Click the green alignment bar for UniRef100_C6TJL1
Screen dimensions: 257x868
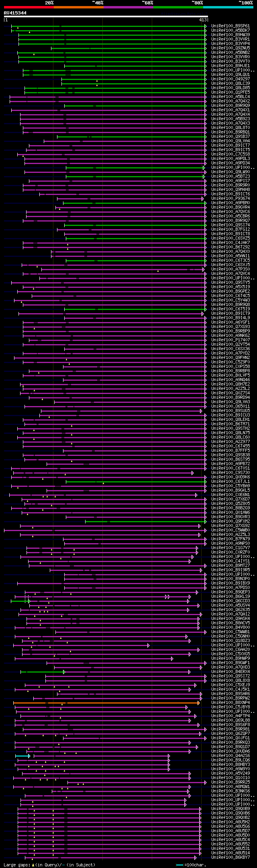coord(136,482)
